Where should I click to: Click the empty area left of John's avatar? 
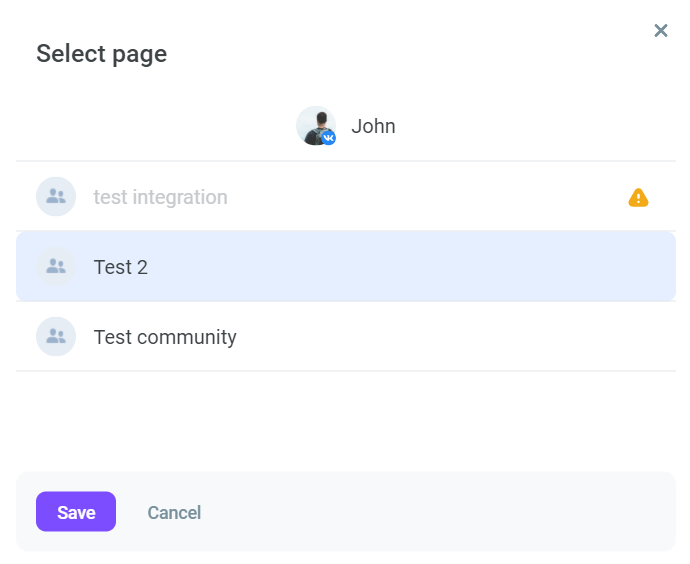click(154, 126)
